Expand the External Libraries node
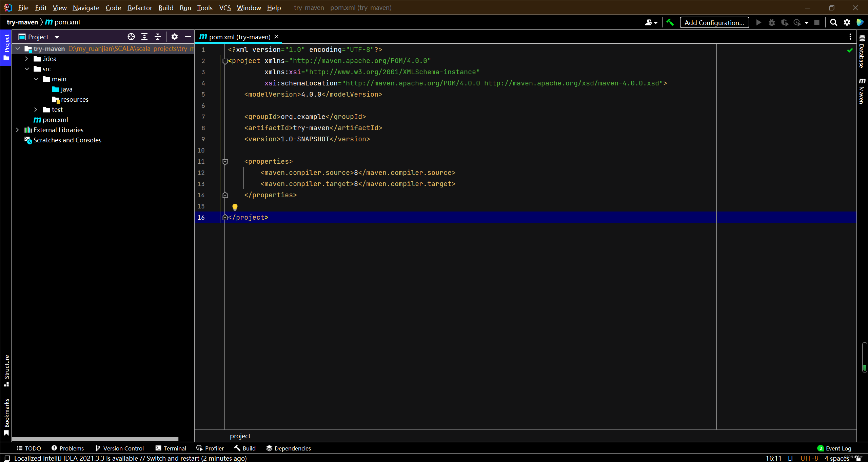 coord(17,130)
